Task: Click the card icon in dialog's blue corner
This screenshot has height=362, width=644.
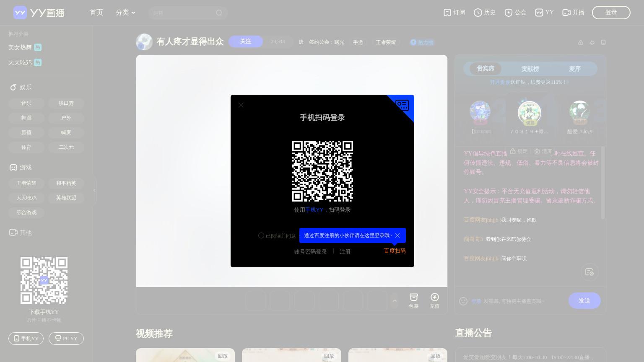Action: [402, 105]
